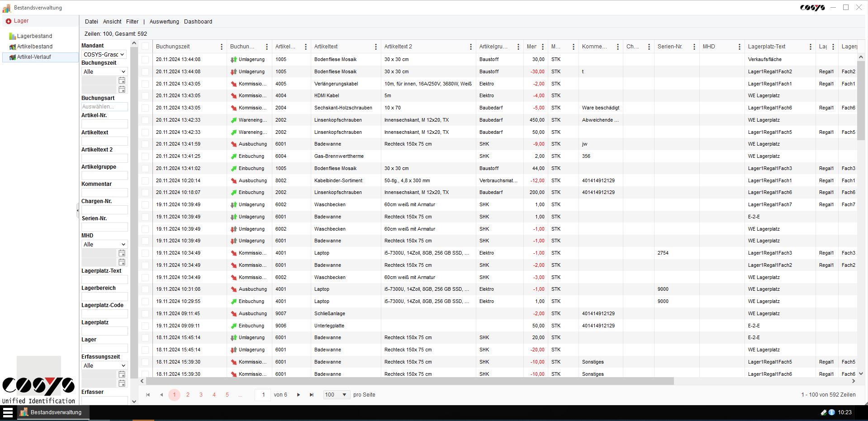Check the row for Kabelbinder-Sortiment
This screenshot has width=868, height=421.
click(145, 180)
